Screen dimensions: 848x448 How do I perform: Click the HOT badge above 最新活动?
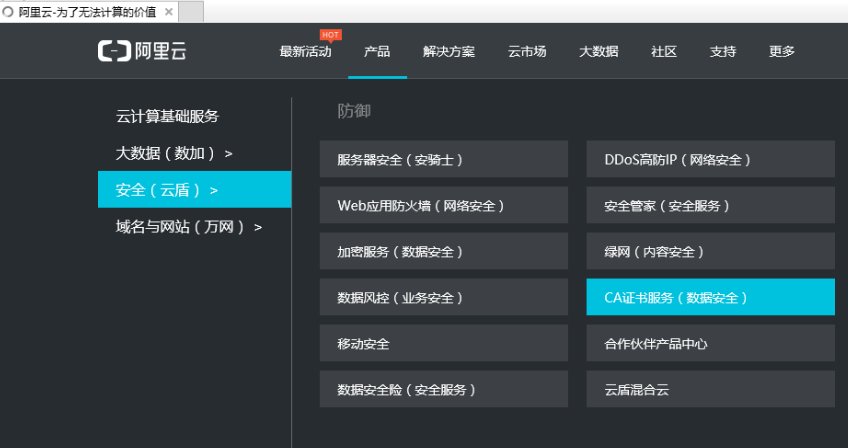(330, 35)
